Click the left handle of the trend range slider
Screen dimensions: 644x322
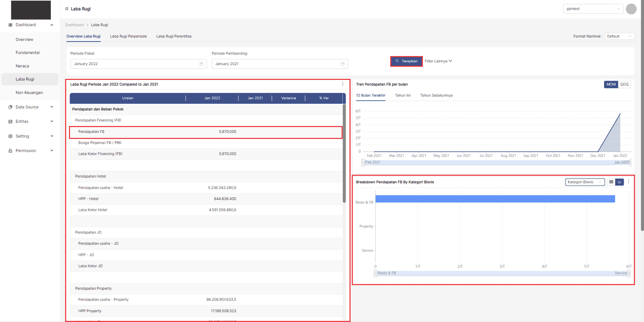[363, 162]
